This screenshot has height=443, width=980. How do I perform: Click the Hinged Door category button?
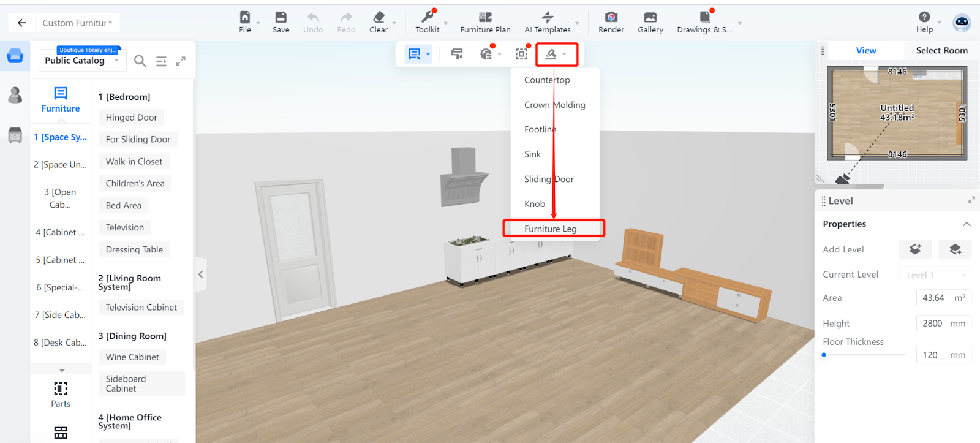131,118
